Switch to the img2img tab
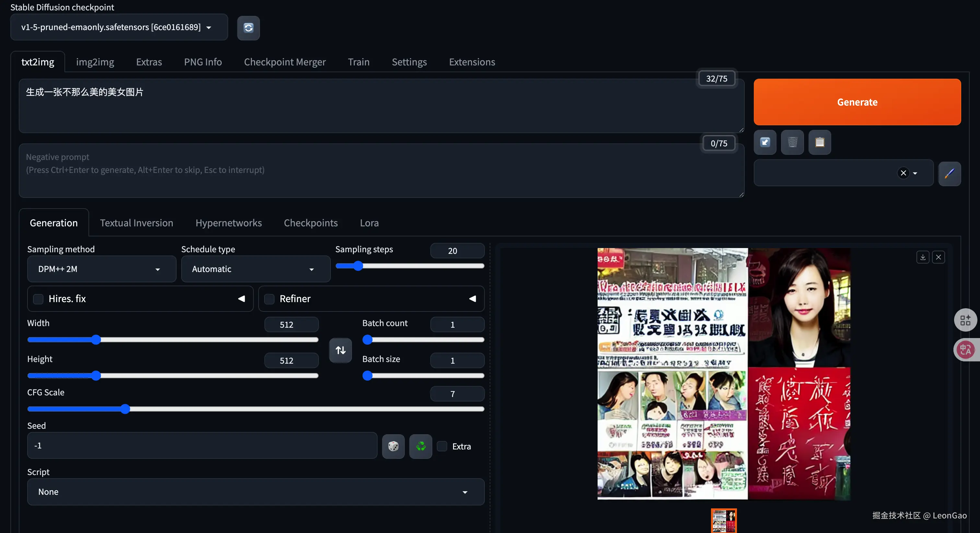 (x=95, y=62)
